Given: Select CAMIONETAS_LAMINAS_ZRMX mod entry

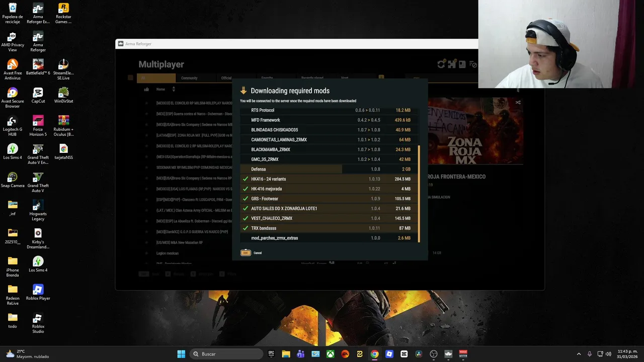Looking at the screenshot, I should [328, 140].
